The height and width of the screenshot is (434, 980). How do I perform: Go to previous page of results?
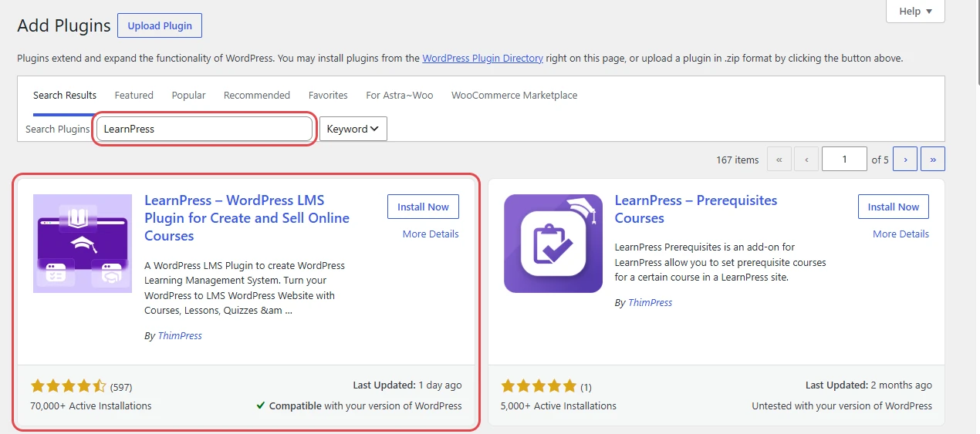pos(806,160)
